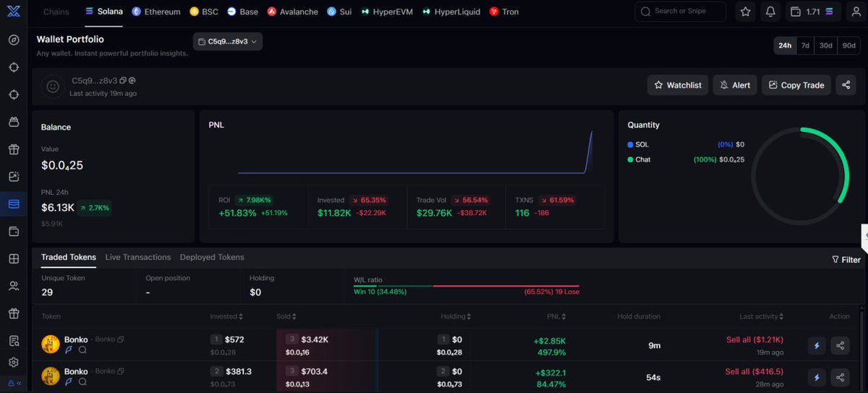Open the compass discover icon in sidebar
Image resolution: width=868 pixels, height=393 pixels.
coord(14,40)
